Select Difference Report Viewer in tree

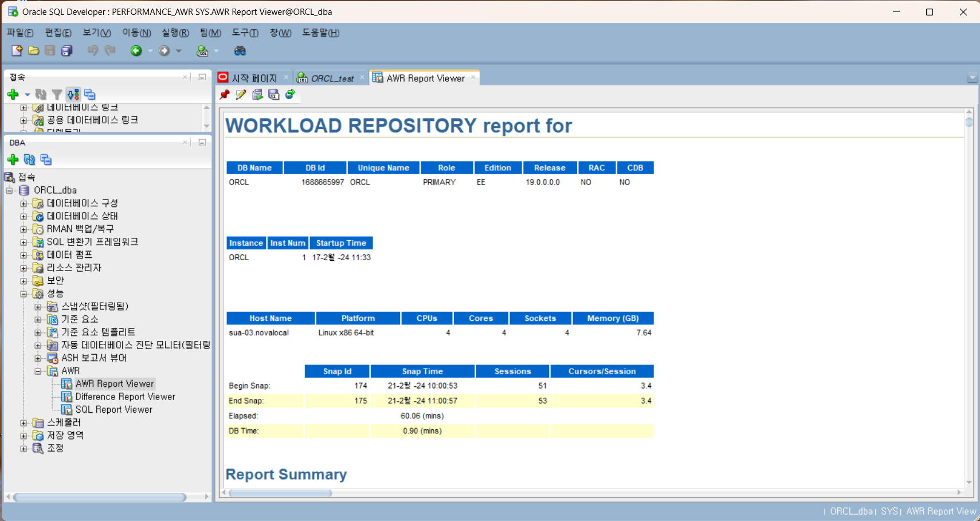click(x=126, y=397)
